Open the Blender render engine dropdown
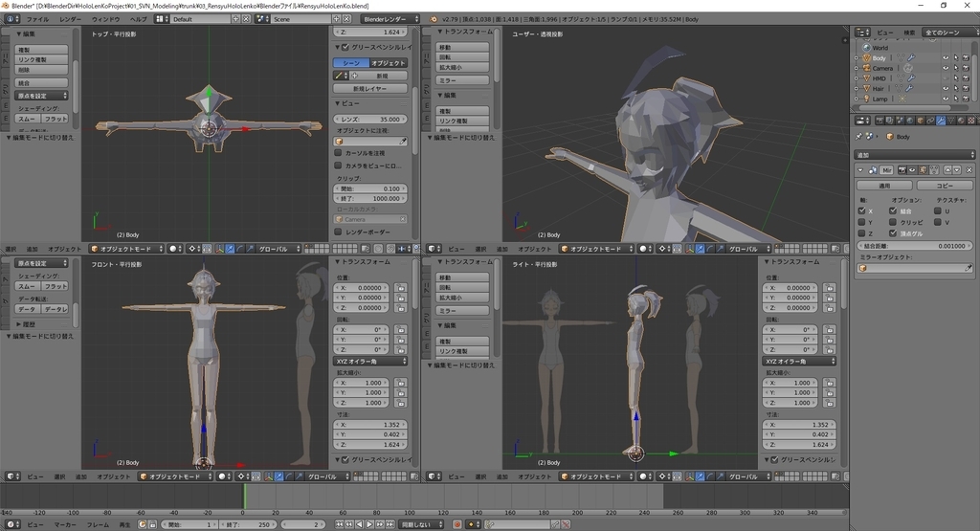 point(390,19)
